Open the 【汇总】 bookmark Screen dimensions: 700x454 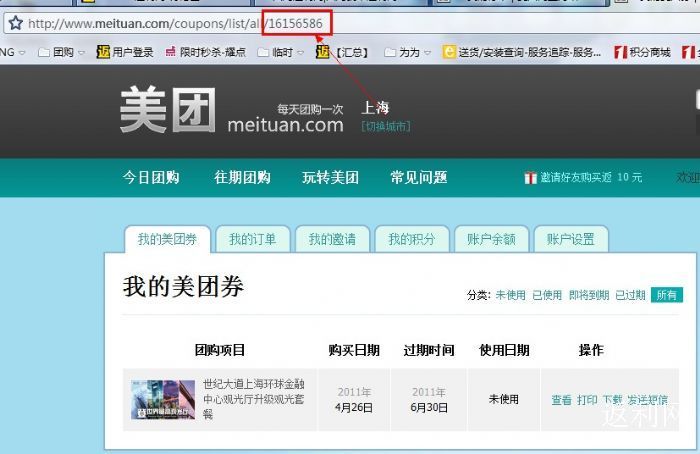pyautogui.click(x=342, y=52)
